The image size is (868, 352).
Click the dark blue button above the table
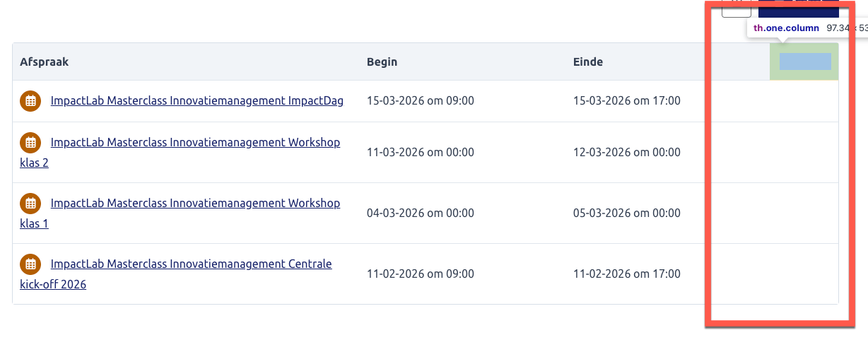[798, 9]
